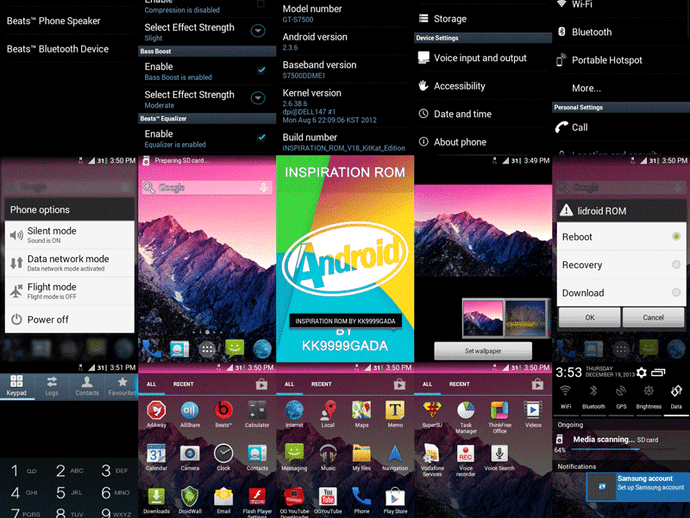This screenshot has width=690, height=518.
Task: Open About phone settings entry
Action: pyautogui.click(x=483, y=142)
